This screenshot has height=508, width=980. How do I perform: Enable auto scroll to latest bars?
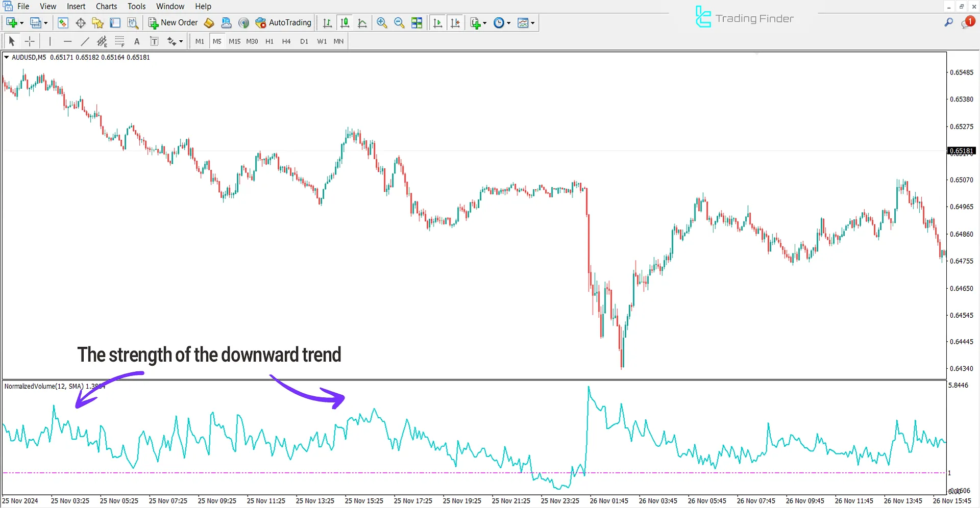pyautogui.click(x=437, y=22)
